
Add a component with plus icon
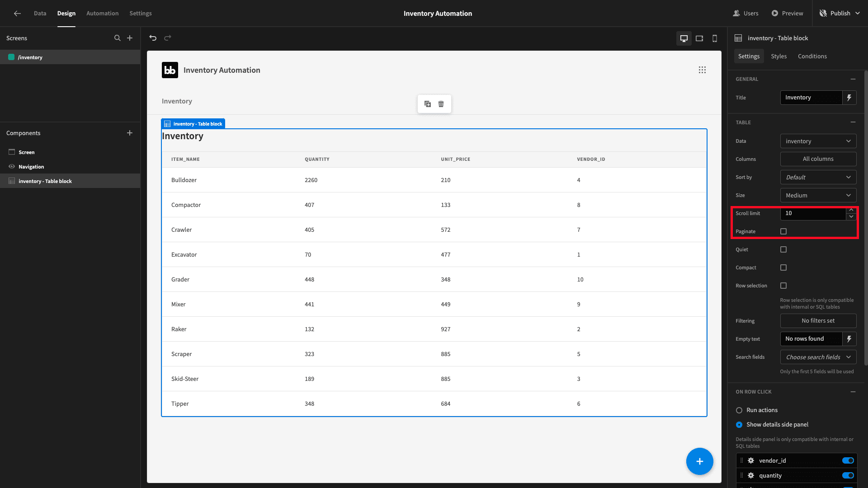click(130, 133)
